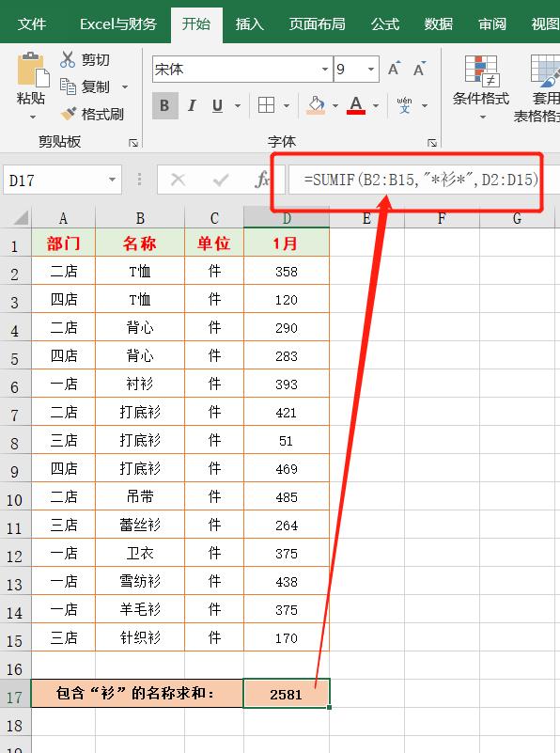
Task: Switch to the 开始 (Home) tab
Action: pos(196,24)
